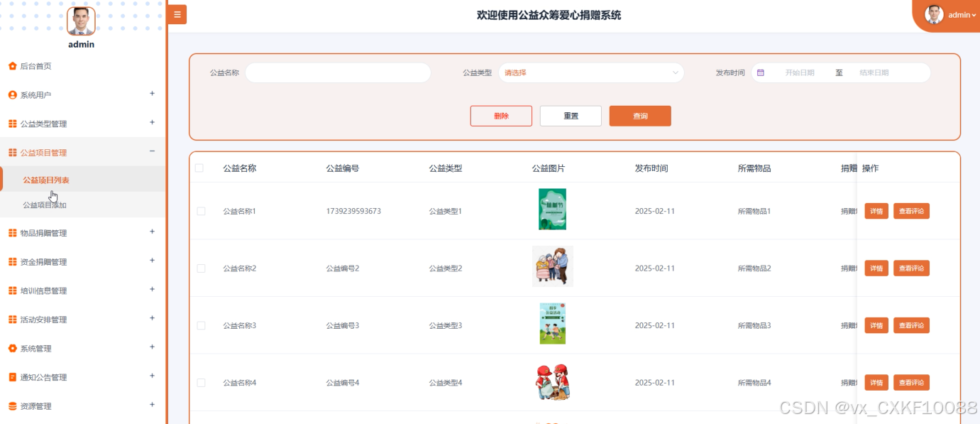Click the 公益类型3 table cell
This screenshot has height=424, width=980.
[x=446, y=325]
